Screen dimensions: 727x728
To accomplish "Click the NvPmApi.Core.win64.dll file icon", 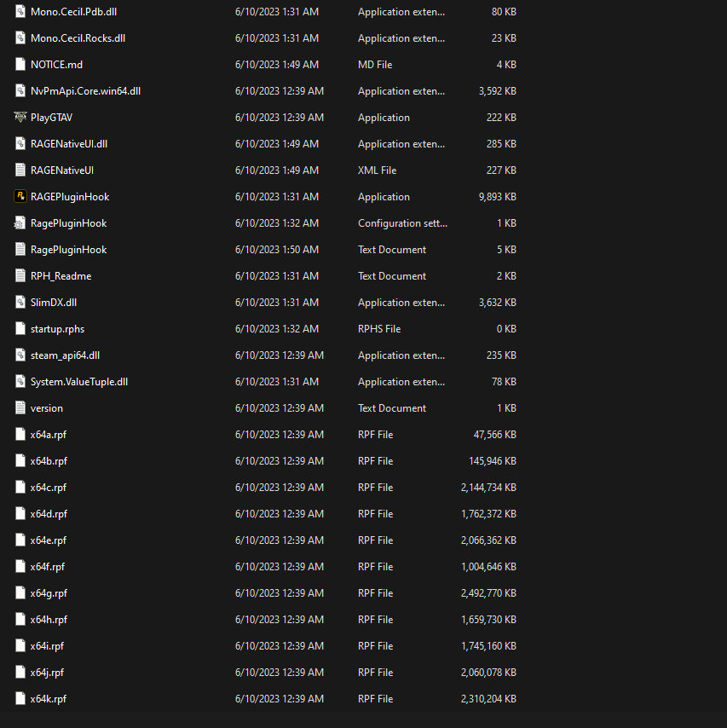I will coord(20,91).
